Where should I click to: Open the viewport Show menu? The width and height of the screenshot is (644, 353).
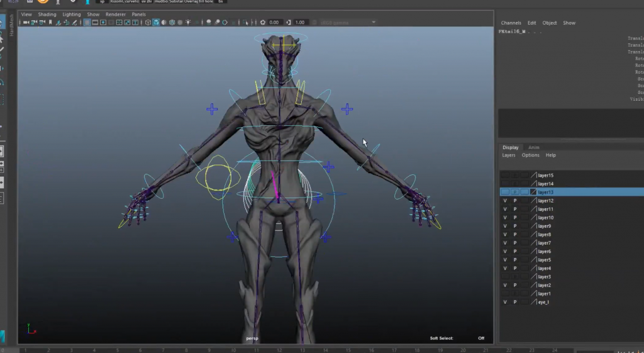coord(93,14)
